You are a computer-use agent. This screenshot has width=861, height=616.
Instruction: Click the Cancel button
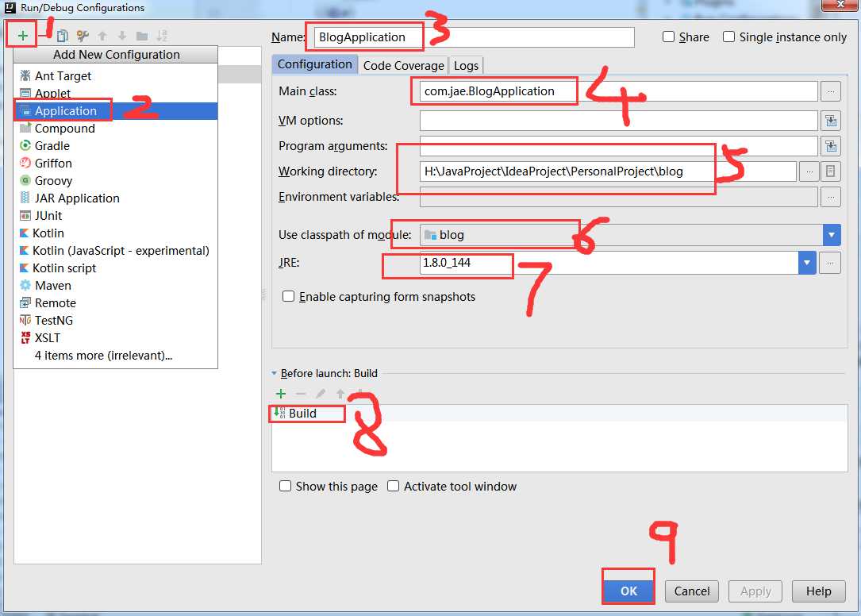coord(692,591)
